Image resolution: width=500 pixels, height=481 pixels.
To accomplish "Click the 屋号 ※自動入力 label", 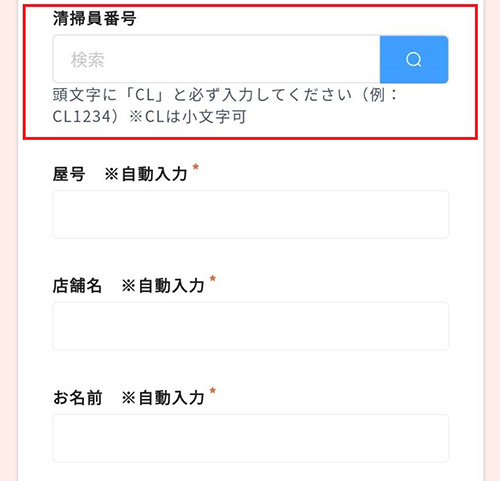I will 120,174.
